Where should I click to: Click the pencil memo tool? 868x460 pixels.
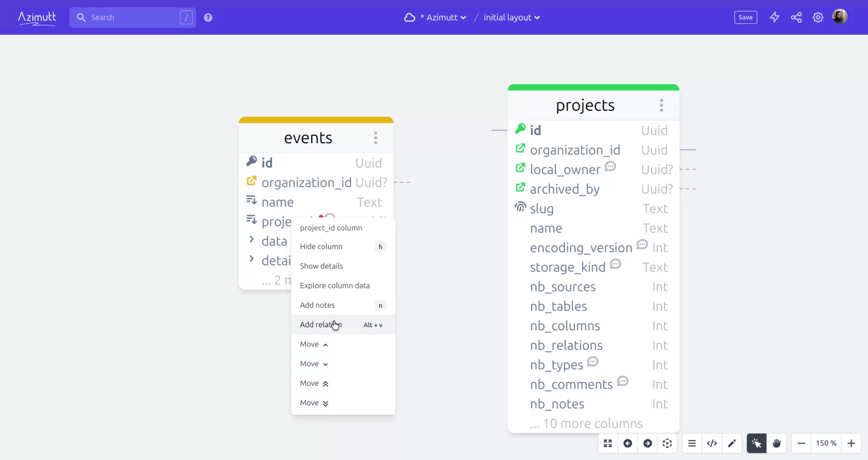click(731, 443)
